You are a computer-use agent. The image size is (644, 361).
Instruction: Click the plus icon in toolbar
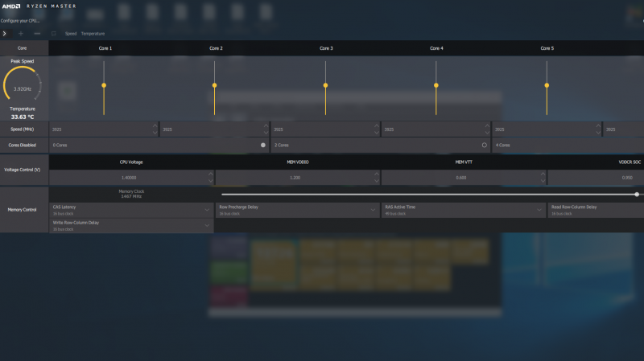21,34
